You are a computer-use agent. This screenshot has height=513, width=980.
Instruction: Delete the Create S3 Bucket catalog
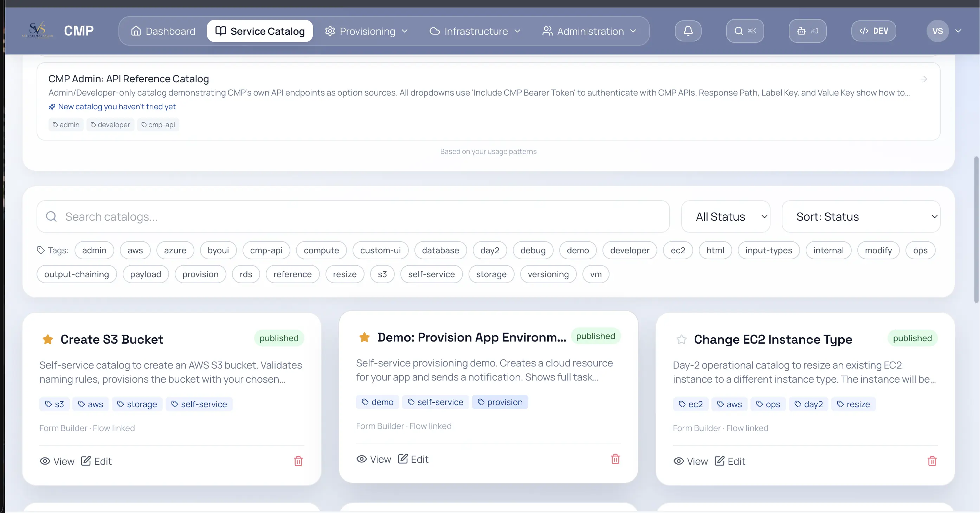[x=298, y=461]
